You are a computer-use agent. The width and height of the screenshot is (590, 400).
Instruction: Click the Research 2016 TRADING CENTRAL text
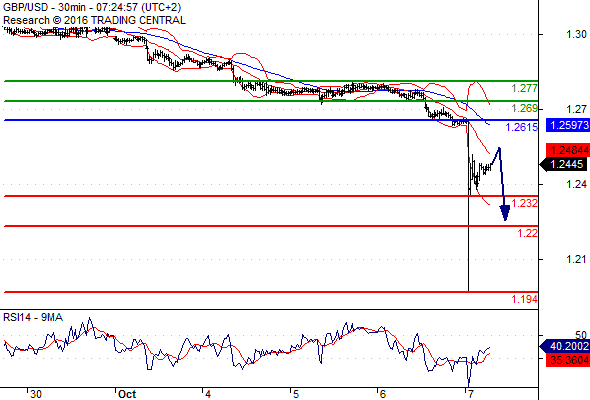point(94,20)
